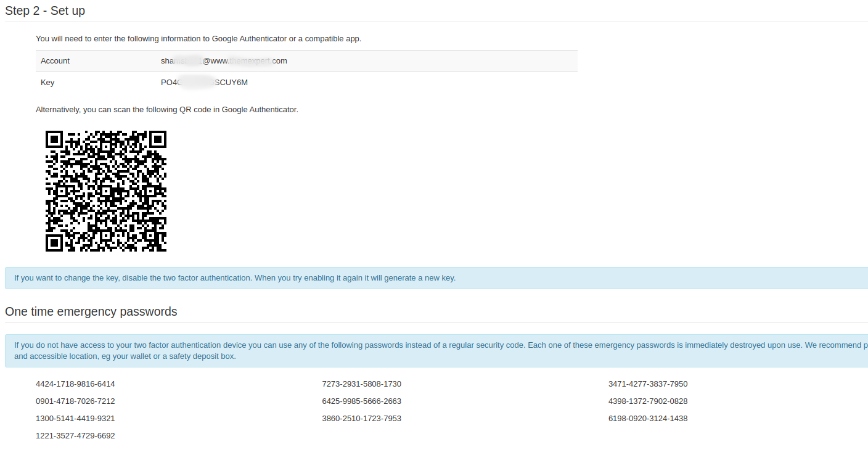Click the QR code image
Viewport: 868px width, 468px height.
coord(106,191)
